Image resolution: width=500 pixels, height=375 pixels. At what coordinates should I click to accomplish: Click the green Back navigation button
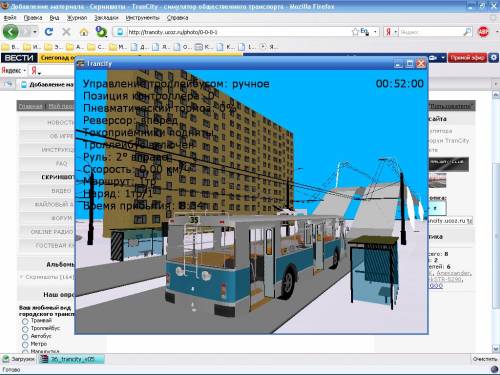[11, 32]
